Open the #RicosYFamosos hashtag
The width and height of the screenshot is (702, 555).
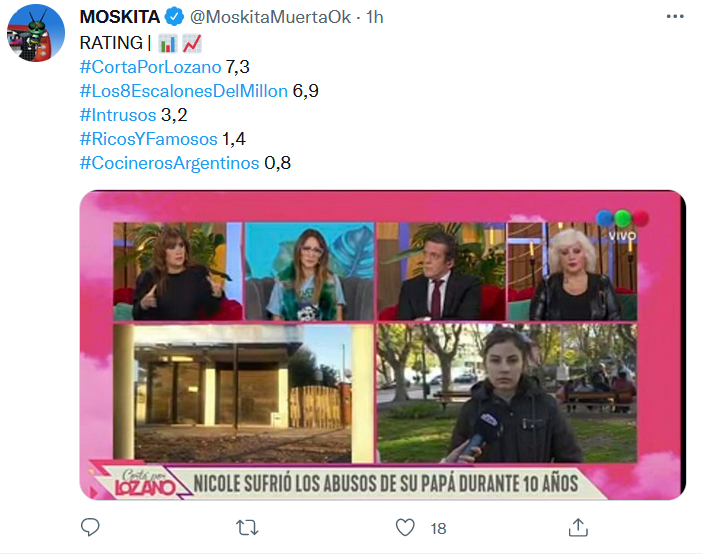point(149,139)
